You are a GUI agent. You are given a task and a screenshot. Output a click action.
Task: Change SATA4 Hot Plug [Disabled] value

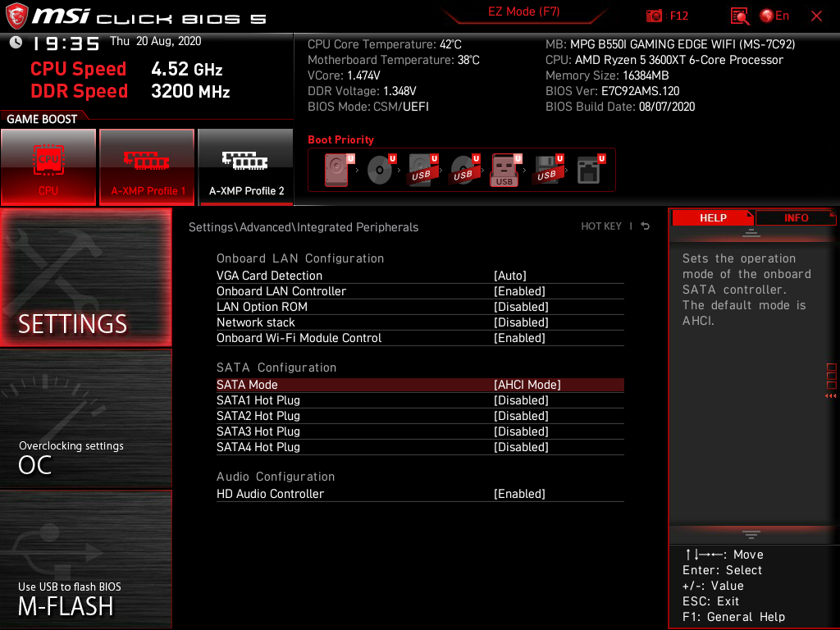[521, 447]
